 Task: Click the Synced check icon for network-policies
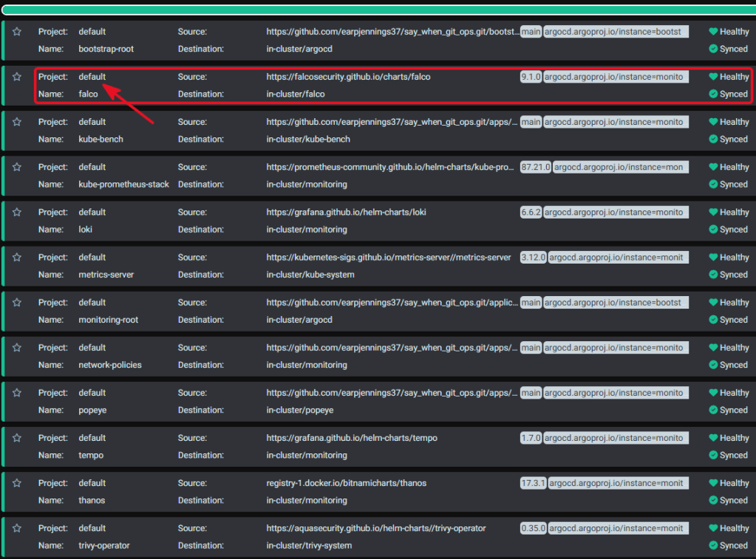713,365
